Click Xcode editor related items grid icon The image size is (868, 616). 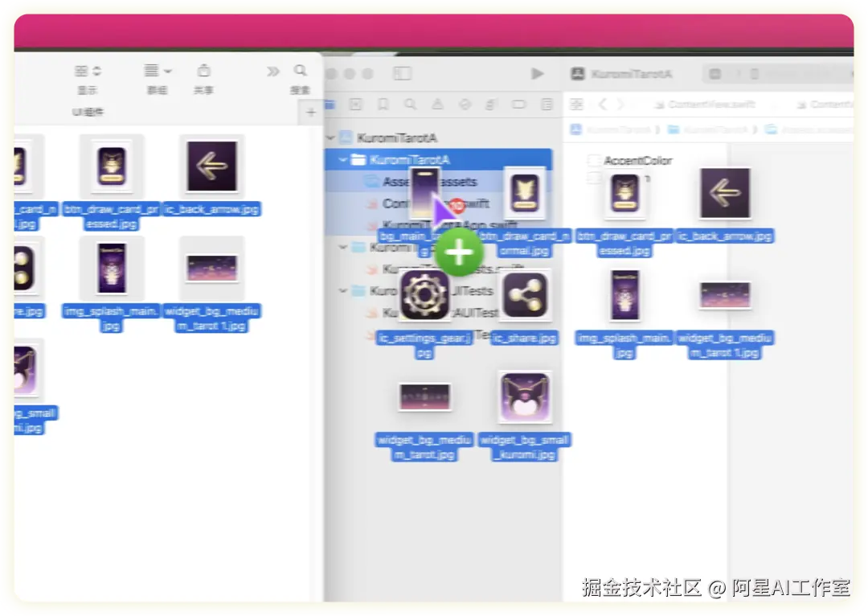pyautogui.click(x=576, y=105)
